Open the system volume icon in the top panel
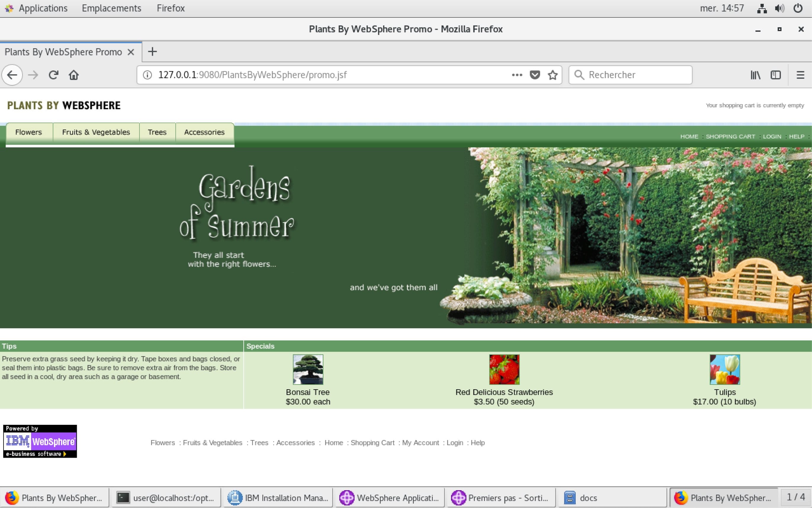Viewport: 812px width, 508px height. (780, 8)
